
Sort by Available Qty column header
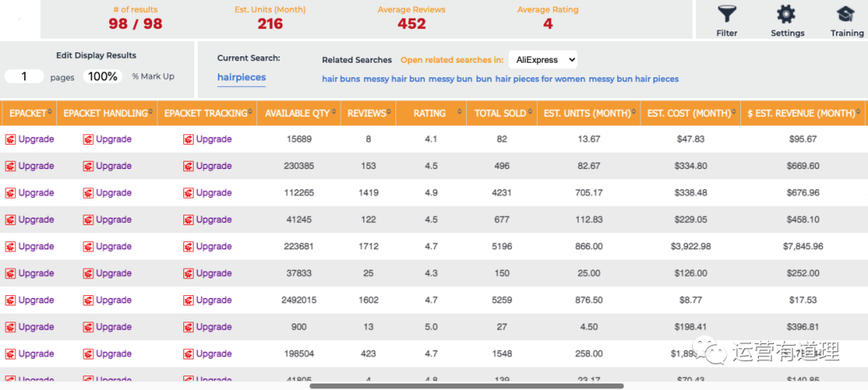click(x=297, y=113)
